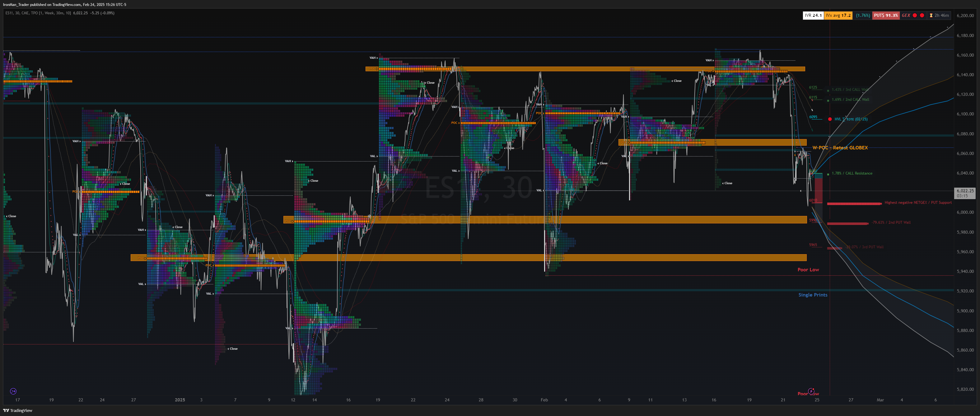The width and height of the screenshot is (980, 416).
Task: Click the 5,900.00 price axis label
Action: coord(965,311)
